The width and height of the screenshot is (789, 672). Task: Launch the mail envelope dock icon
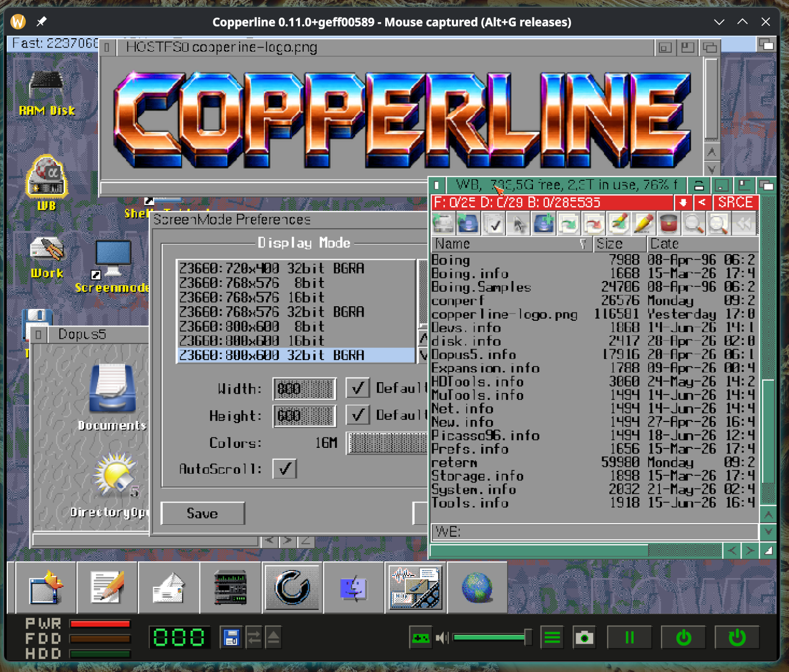click(x=168, y=588)
